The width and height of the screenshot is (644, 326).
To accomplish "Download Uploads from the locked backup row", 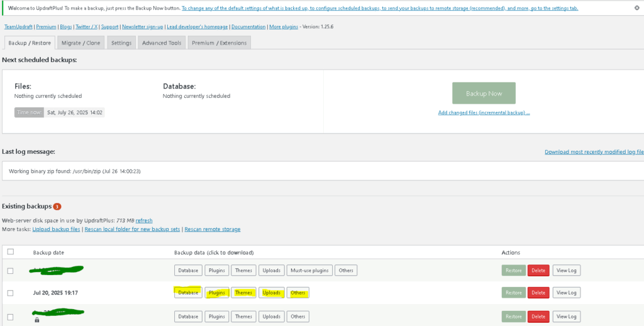I will click(x=272, y=317).
